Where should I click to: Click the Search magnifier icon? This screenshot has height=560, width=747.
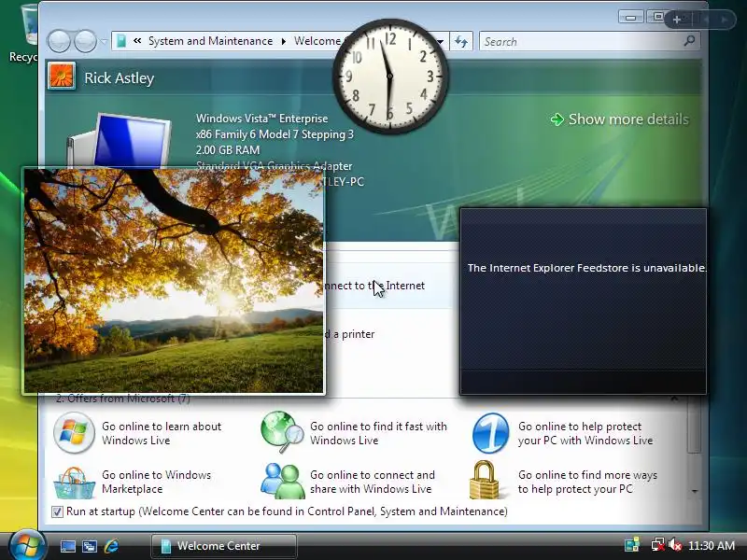click(689, 41)
